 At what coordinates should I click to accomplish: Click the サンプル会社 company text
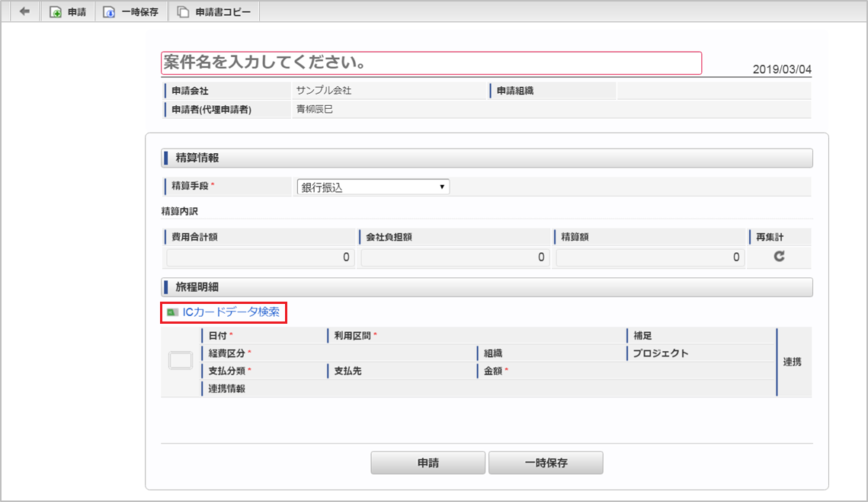pyautogui.click(x=324, y=90)
